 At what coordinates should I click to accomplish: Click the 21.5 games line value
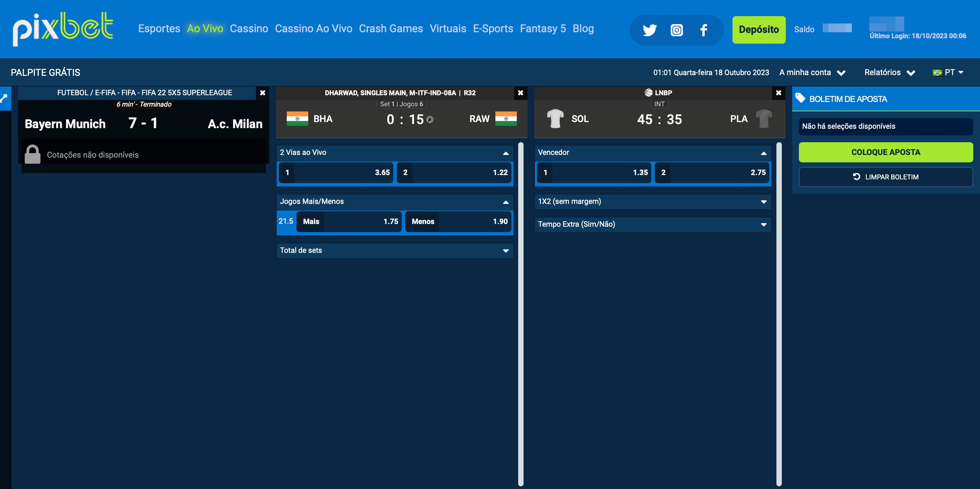pos(286,221)
